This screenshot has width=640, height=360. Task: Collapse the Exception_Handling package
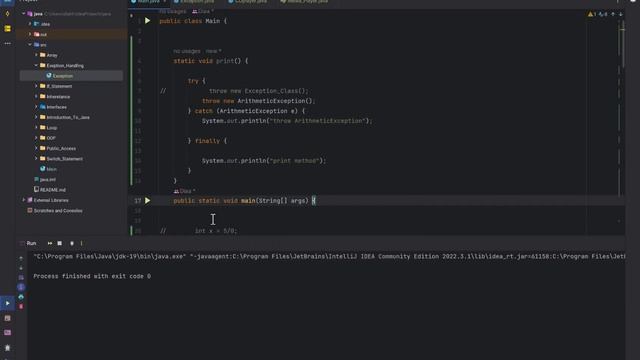(36, 65)
